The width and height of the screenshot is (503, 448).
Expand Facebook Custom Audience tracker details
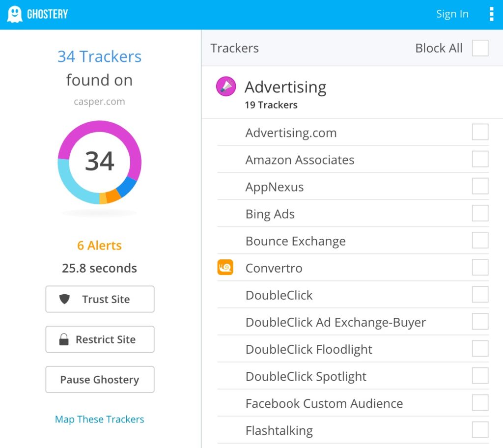pyautogui.click(x=324, y=403)
